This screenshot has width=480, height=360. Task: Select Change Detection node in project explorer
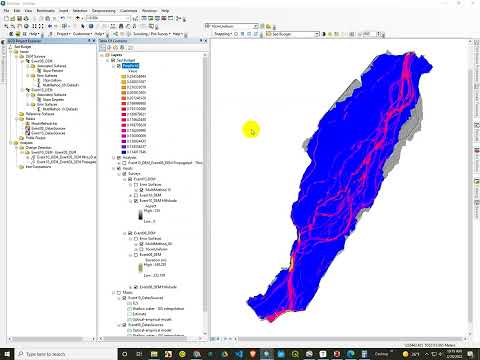tap(38, 147)
